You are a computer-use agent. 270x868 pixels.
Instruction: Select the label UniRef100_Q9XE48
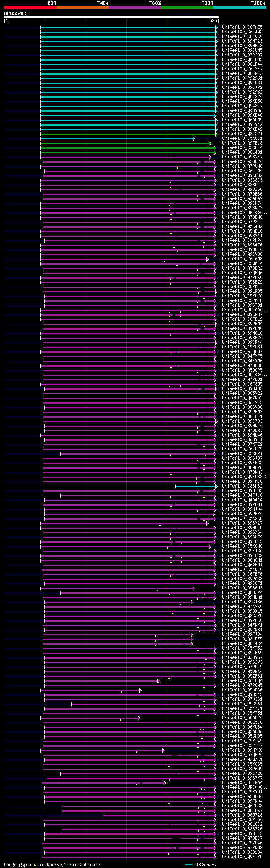click(x=242, y=115)
